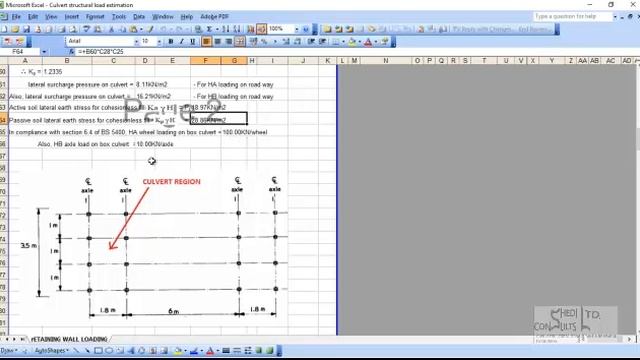Click the Percent Style icon
640x360 pixels.
(x=264, y=41)
